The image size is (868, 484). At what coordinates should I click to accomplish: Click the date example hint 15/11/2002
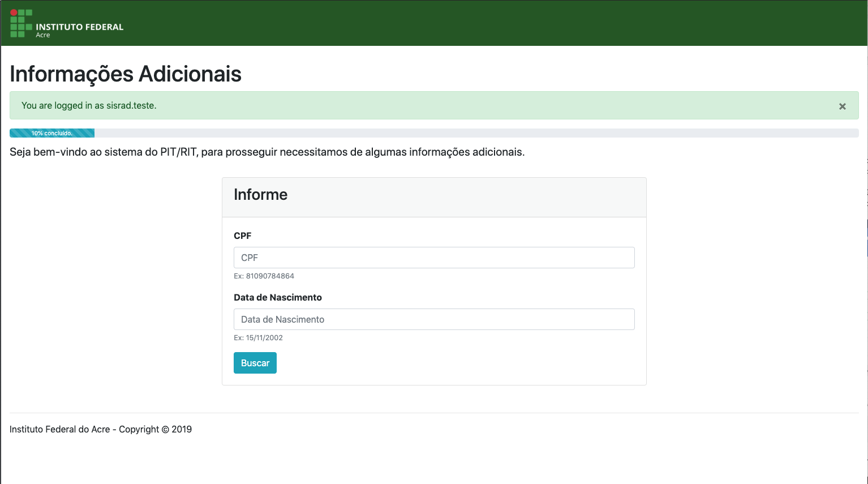pyautogui.click(x=258, y=338)
